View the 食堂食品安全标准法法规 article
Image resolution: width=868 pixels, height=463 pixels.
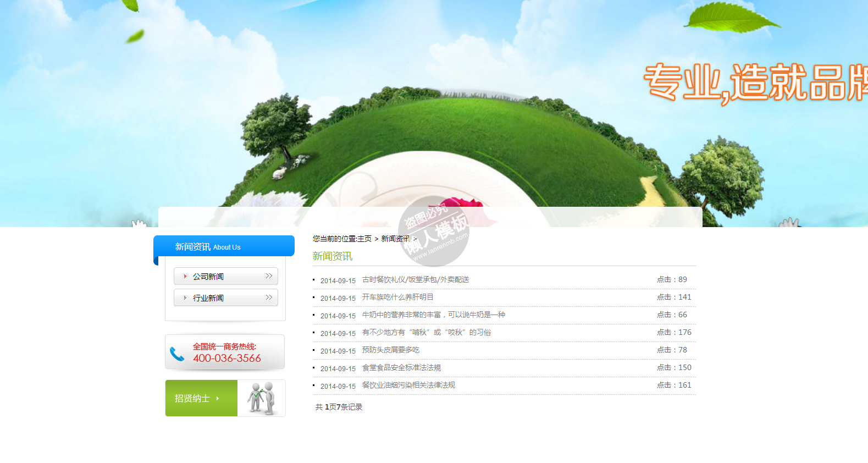coord(401,368)
